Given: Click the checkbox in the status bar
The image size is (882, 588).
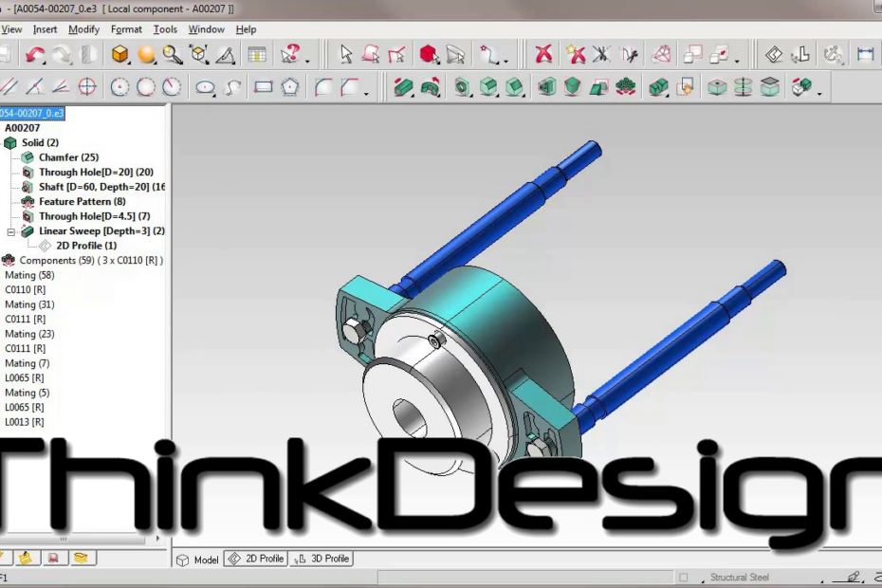Looking at the screenshot, I should (684, 578).
